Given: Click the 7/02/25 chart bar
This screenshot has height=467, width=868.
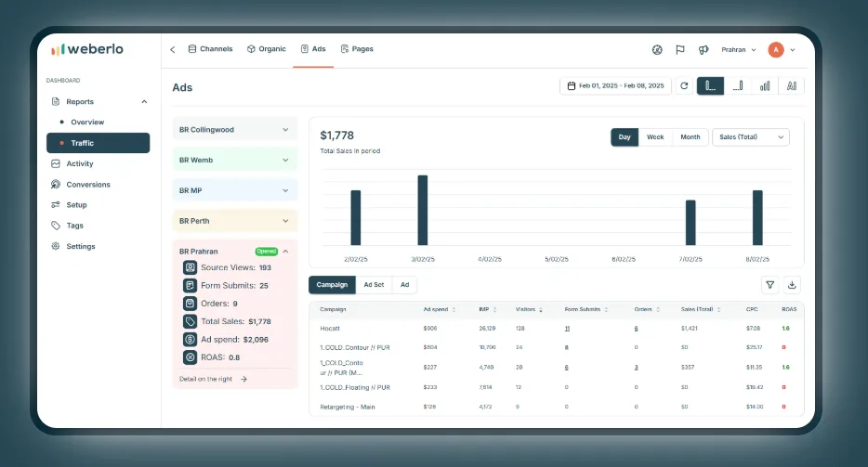Looking at the screenshot, I should pos(690,223).
